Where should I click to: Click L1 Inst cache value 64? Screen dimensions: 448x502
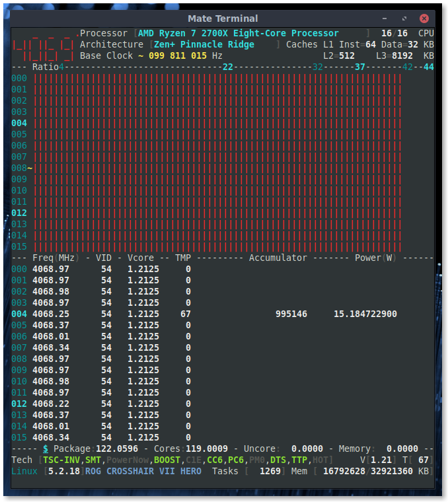pyautogui.click(x=371, y=44)
